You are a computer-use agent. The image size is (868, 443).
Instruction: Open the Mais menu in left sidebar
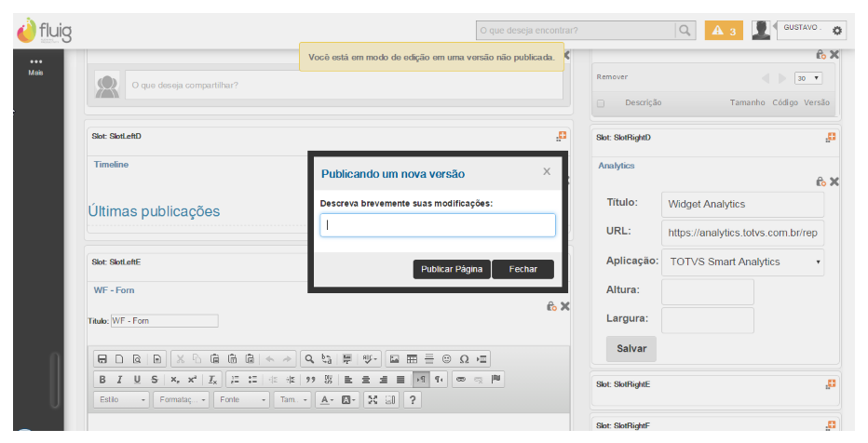36,66
